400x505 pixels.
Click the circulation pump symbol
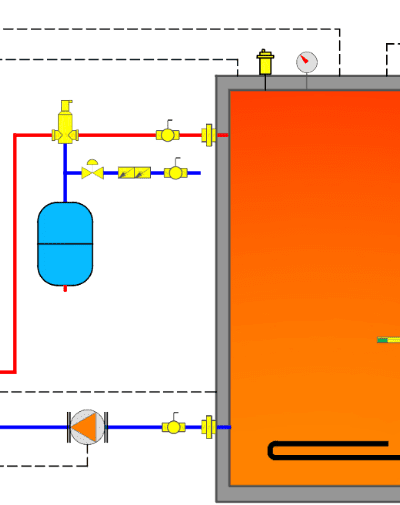87,427
